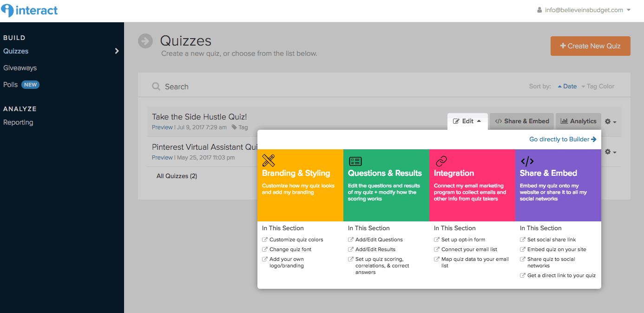Follow the Go directly to Builder link
The height and width of the screenshot is (313, 644).
[563, 139]
